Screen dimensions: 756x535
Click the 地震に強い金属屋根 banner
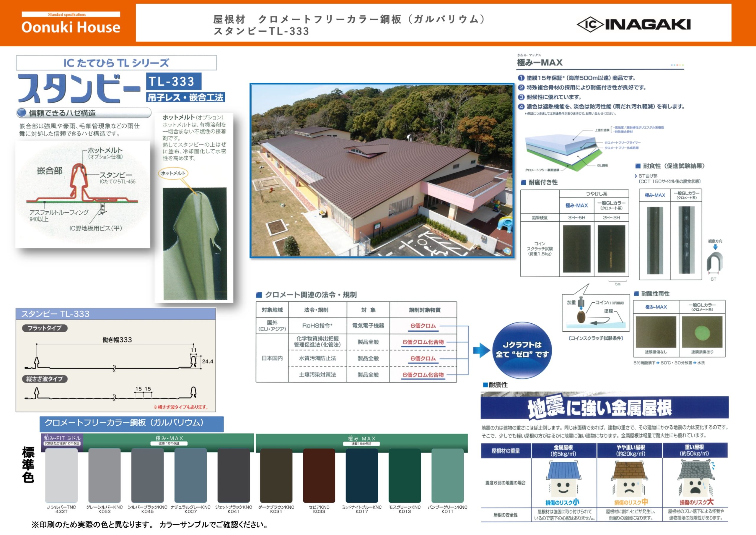click(605, 407)
